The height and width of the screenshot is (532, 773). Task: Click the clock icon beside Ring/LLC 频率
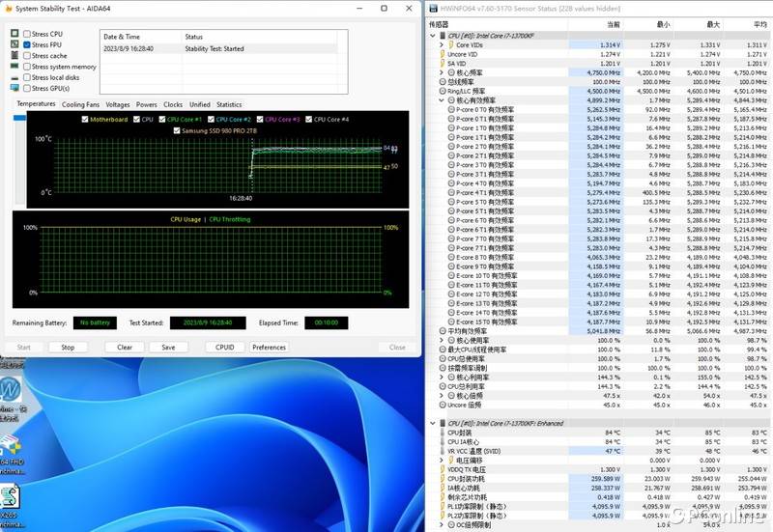point(443,91)
